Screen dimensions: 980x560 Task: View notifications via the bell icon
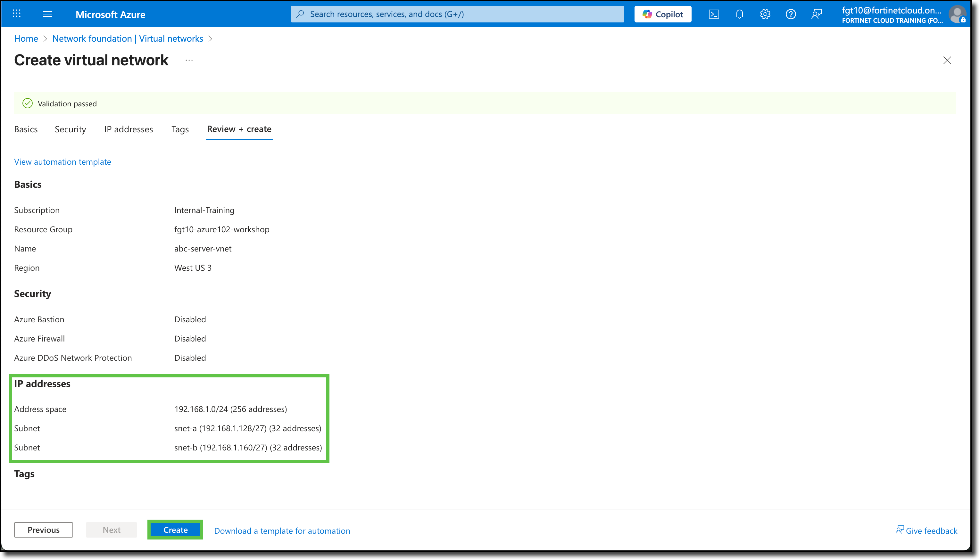click(x=739, y=14)
